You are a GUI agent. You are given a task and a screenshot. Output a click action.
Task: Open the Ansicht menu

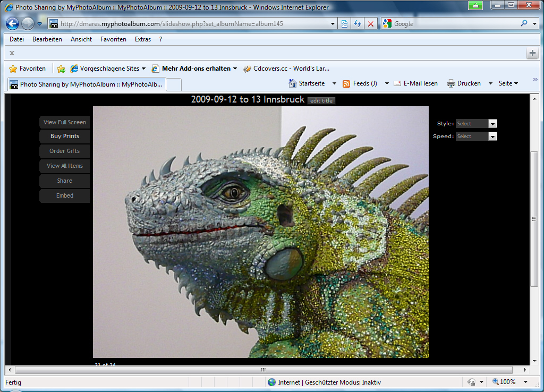tap(81, 39)
